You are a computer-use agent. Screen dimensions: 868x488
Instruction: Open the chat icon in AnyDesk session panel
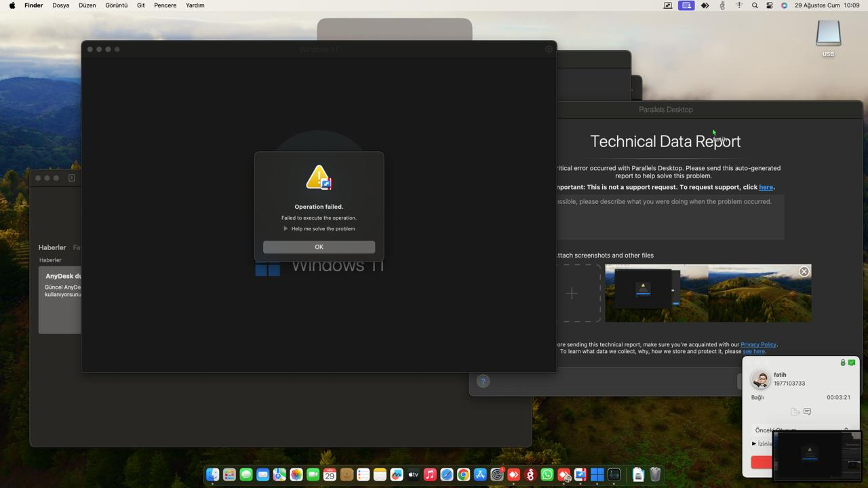pos(807,411)
